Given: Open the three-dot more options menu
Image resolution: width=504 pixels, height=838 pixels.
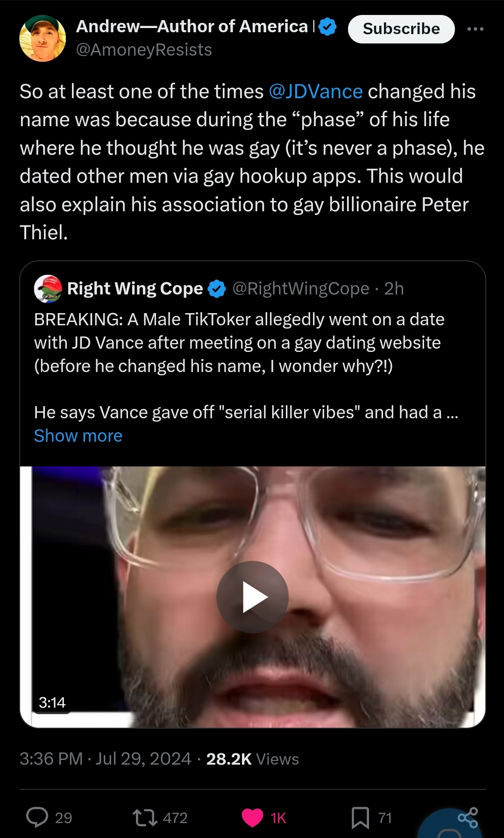Looking at the screenshot, I should point(475,29).
